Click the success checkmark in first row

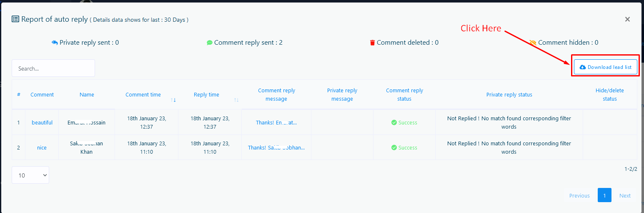[x=394, y=123]
